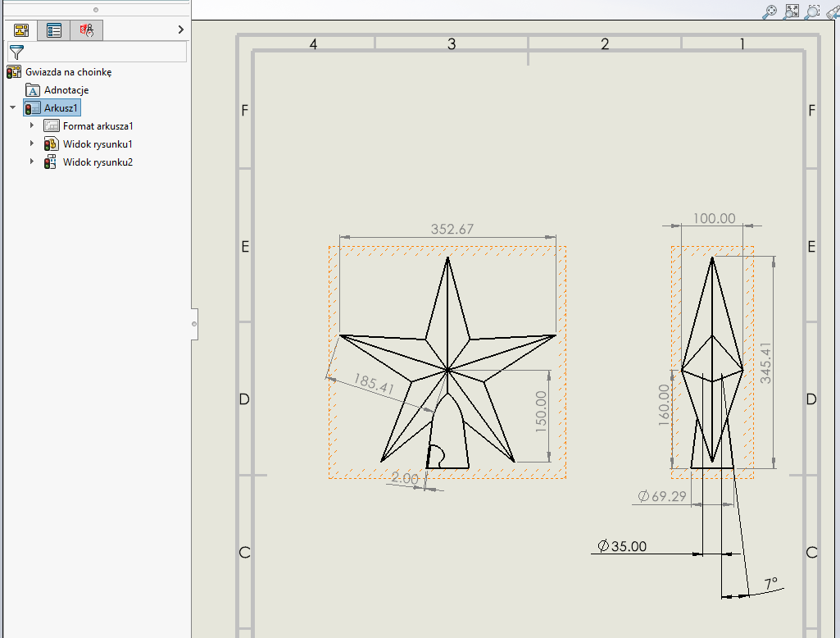
Task: Click the Zoom to Fit icon
Action: pos(792,11)
